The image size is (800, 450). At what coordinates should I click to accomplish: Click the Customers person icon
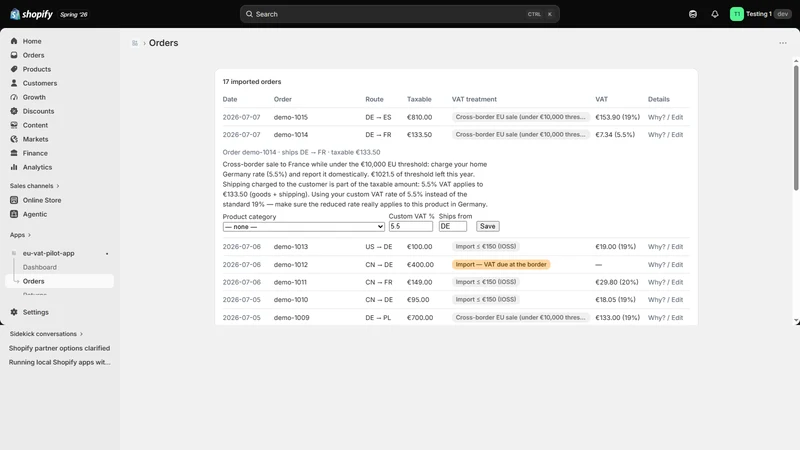[x=14, y=83]
